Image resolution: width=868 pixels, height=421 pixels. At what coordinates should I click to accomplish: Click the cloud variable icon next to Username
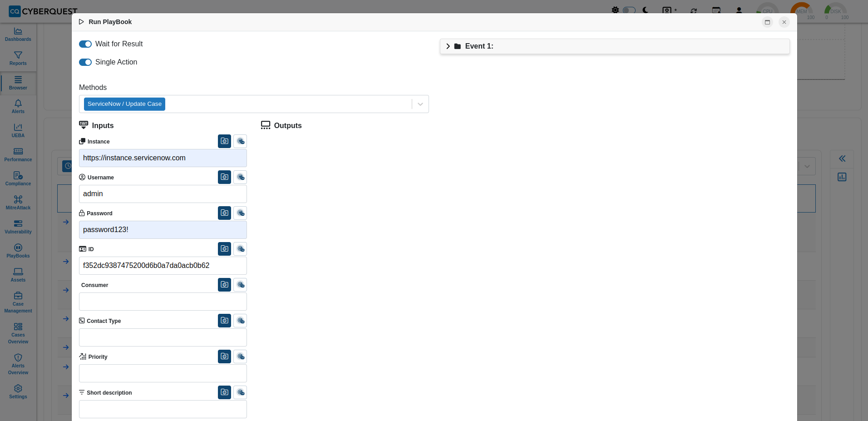(x=240, y=177)
